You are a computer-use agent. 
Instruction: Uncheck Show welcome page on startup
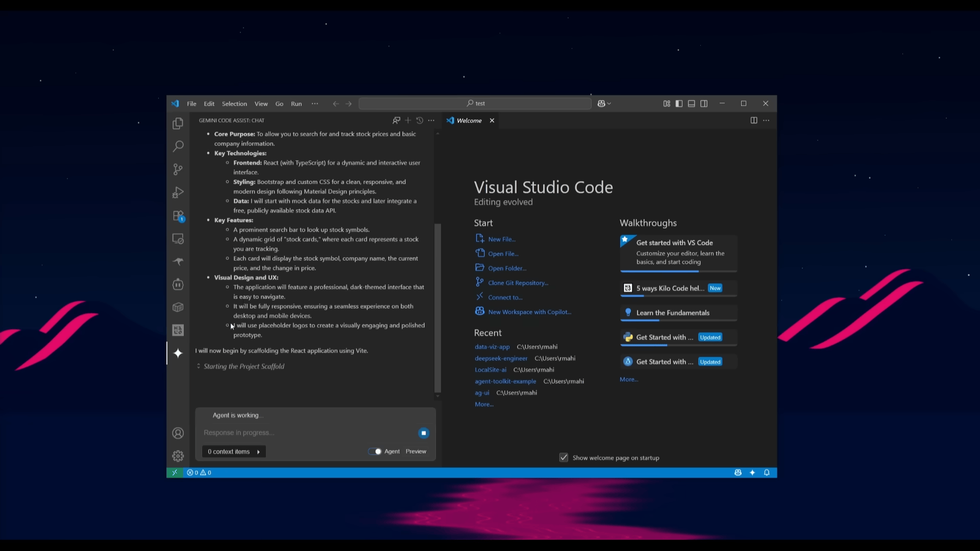click(564, 458)
